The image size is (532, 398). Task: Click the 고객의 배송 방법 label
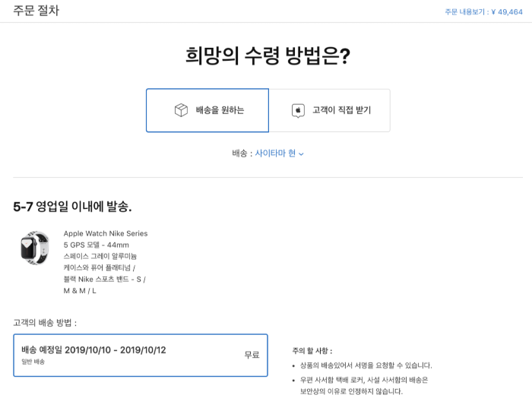[45, 322]
